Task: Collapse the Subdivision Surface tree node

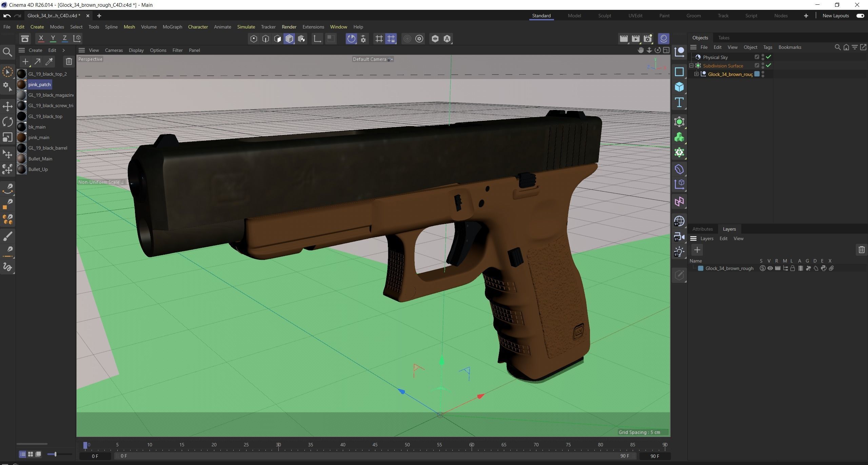Action: click(692, 66)
